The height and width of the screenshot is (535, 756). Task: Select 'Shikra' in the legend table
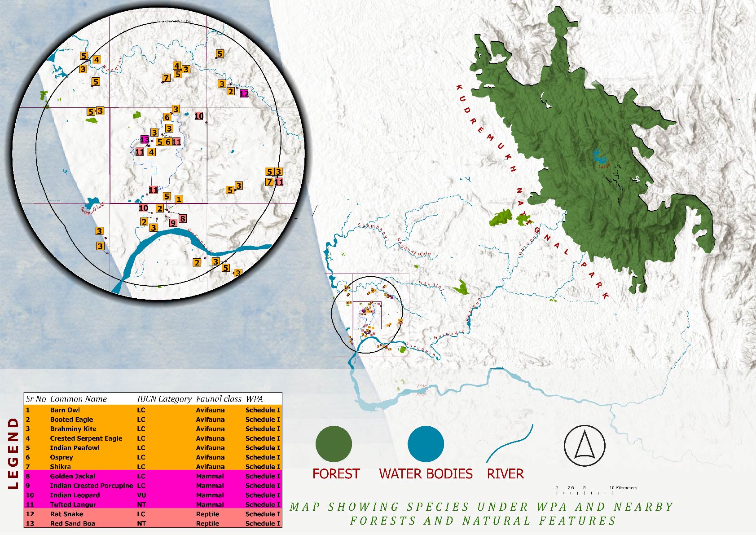(60, 467)
